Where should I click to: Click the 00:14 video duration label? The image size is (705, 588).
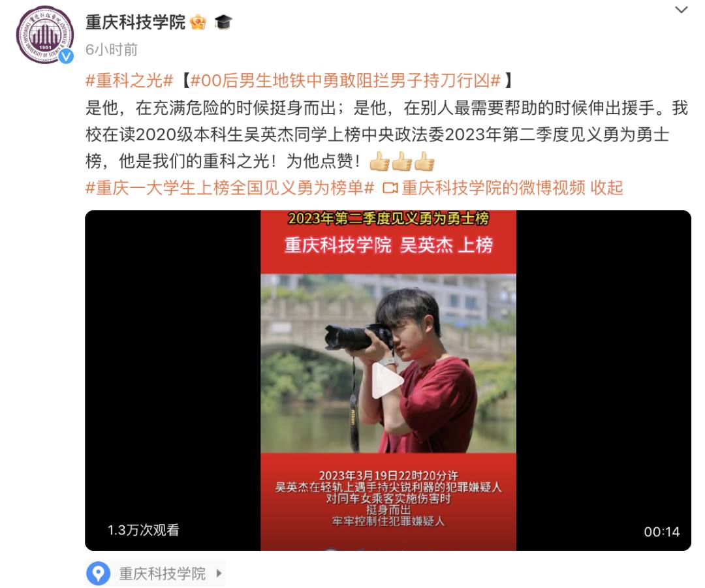[x=661, y=532]
